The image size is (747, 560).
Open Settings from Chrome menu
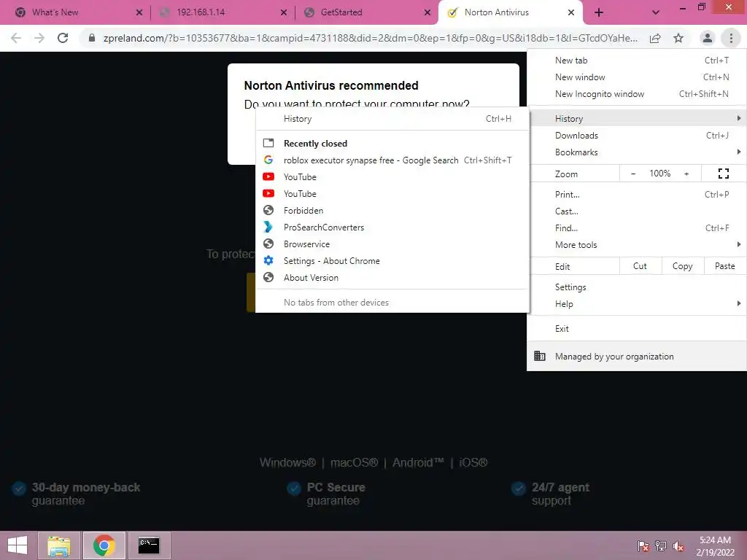click(636, 287)
